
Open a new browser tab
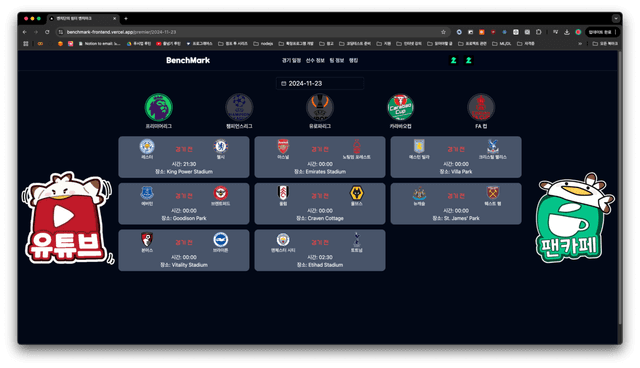(x=126, y=18)
